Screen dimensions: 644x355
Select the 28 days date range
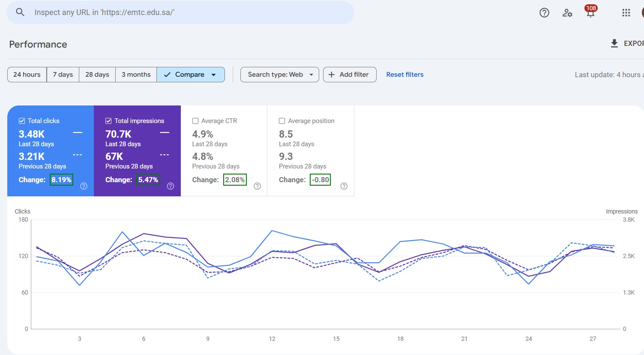pos(97,75)
